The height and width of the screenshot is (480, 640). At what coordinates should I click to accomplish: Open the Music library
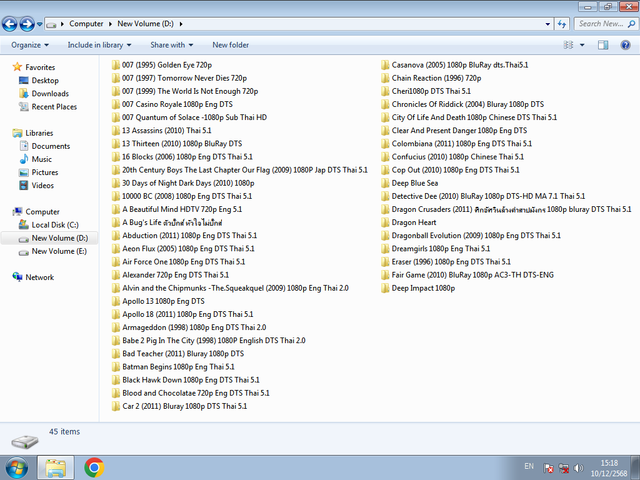point(42,159)
